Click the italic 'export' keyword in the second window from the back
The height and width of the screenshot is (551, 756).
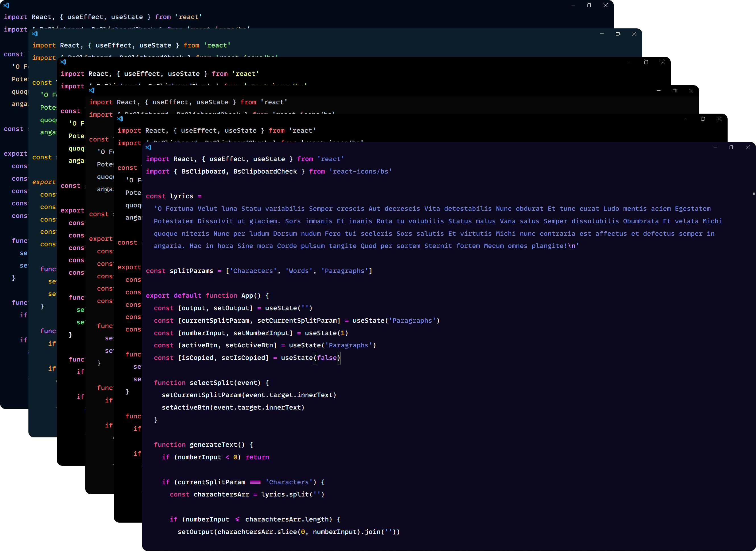(x=44, y=182)
